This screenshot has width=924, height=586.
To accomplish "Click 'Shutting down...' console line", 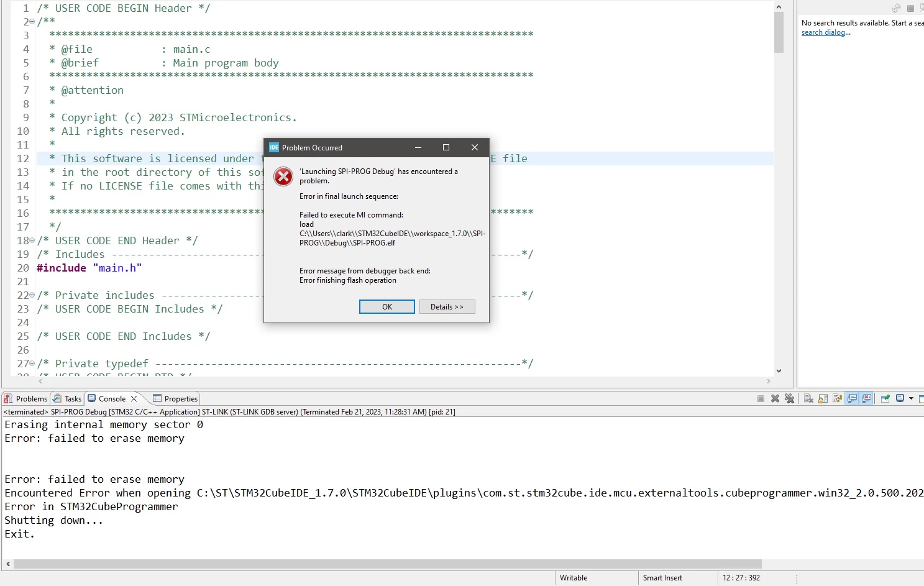I will click(54, 521).
